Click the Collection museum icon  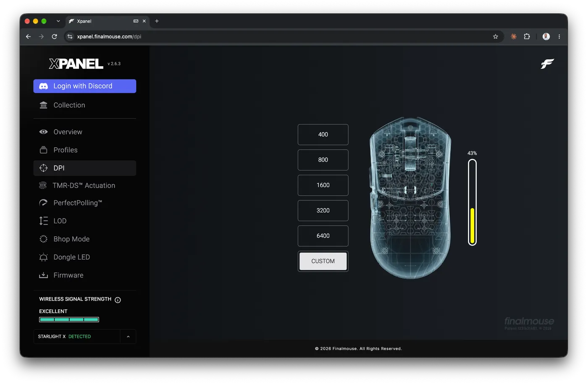(x=43, y=105)
